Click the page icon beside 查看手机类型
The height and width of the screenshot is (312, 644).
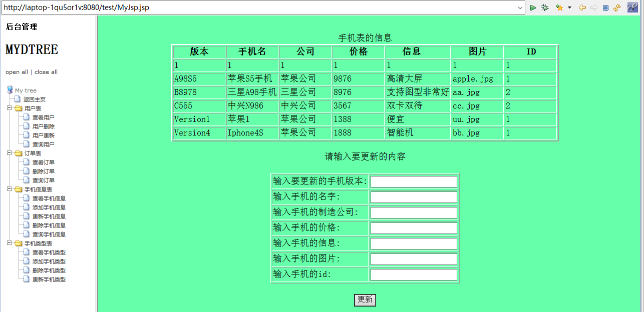(27, 252)
